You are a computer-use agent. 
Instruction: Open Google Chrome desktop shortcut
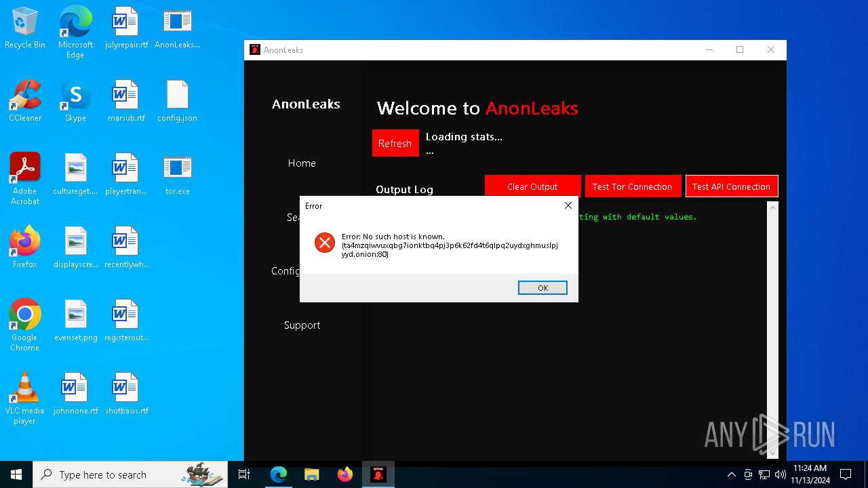[25, 325]
